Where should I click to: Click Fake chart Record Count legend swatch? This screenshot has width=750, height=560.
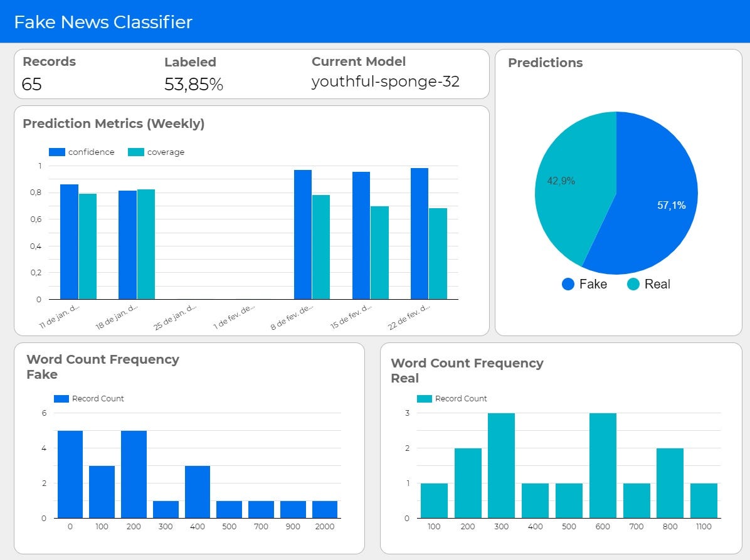pyautogui.click(x=61, y=399)
